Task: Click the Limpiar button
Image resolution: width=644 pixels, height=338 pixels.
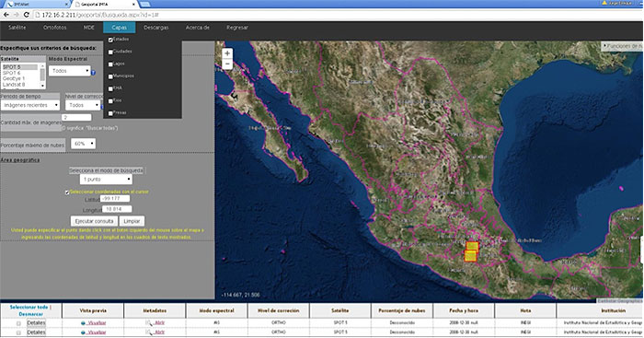Action: tap(132, 221)
